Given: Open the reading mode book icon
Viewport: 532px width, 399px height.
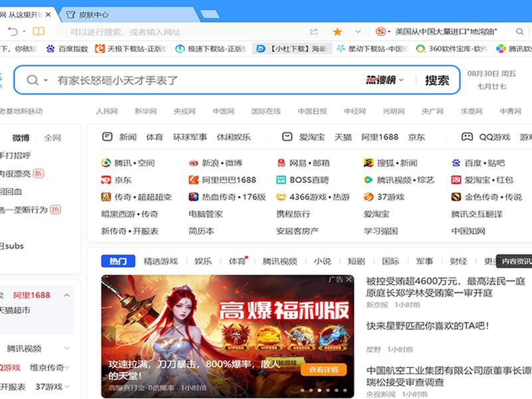Looking at the screenshot, I should click(x=39, y=31).
